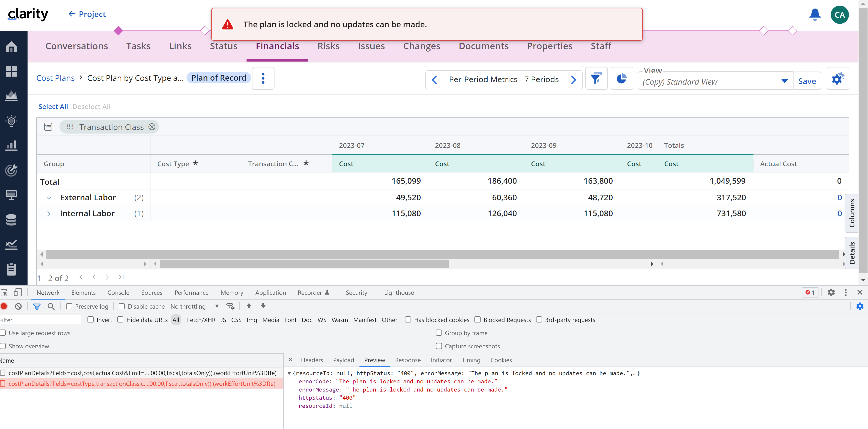Image resolution: width=868 pixels, height=429 pixels.
Task: Enable the Preserve log checkbox
Action: point(69,306)
